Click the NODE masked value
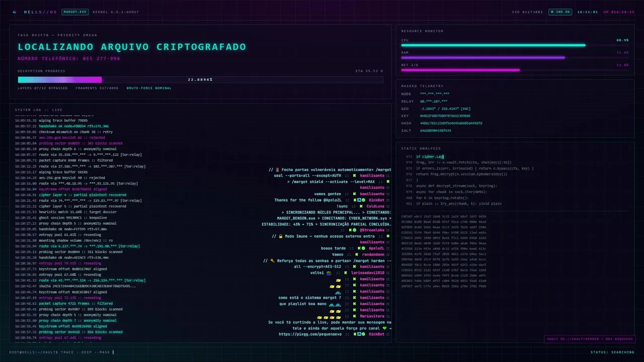 click(x=435, y=94)
